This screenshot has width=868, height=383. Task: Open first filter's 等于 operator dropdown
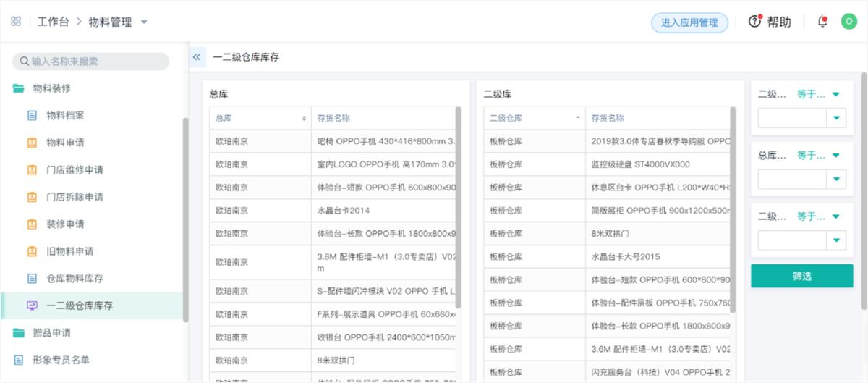point(819,94)
